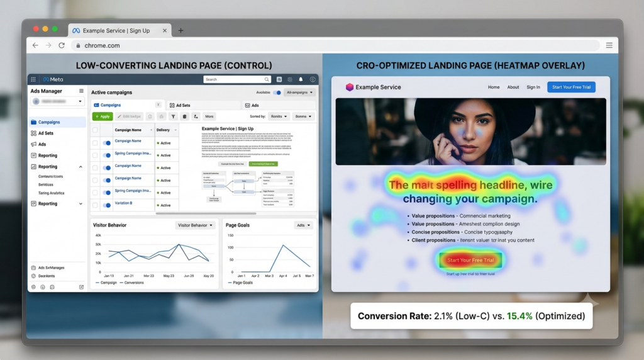Open the ad account selector dropdown under Ads Manager
The image size is (644, 360).
coord(57,101)
